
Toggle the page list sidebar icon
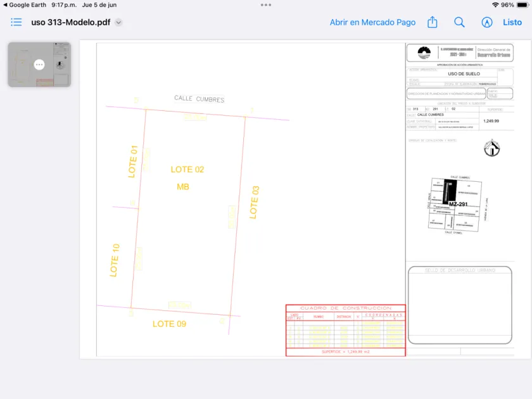point(16,22)
